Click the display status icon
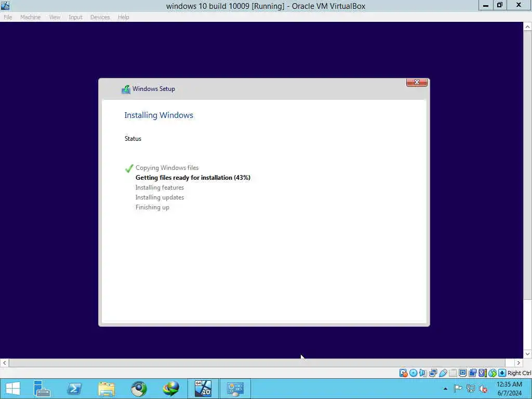532x399 pixels. point(462,373)
